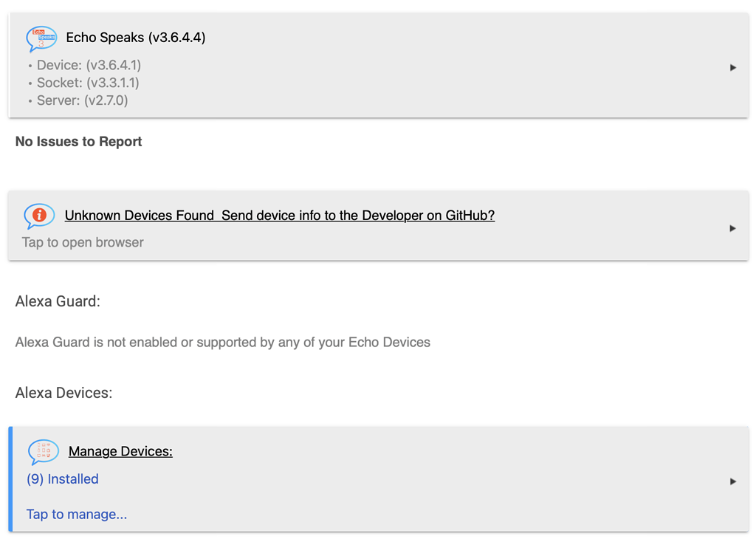Click the Tap to manage text
Viewport: 756px width, 539px height.
click(77, 514)
